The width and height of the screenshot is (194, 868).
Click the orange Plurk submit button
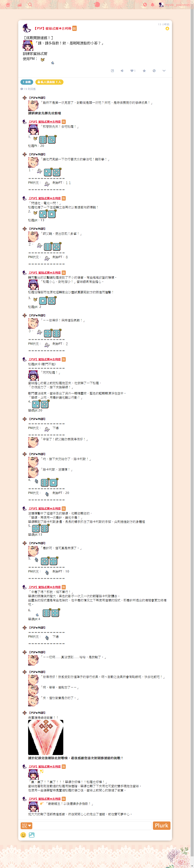[x=161, y=825]
